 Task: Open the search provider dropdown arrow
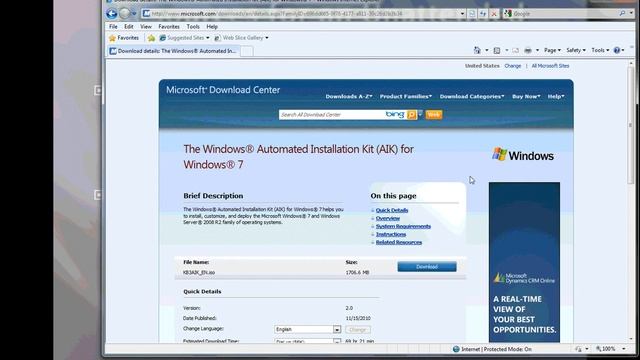coord(631,13)
